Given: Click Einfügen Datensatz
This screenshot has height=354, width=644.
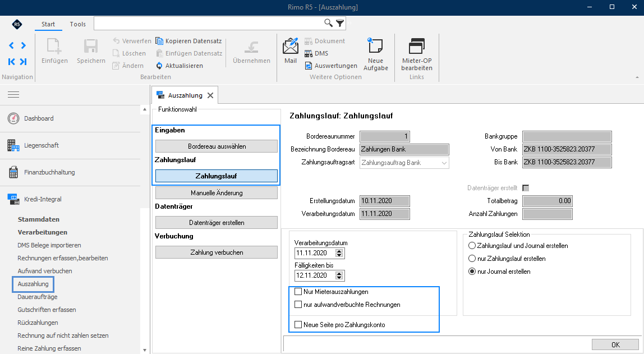Looking at the screenshot, I should (x=189, y=53).
